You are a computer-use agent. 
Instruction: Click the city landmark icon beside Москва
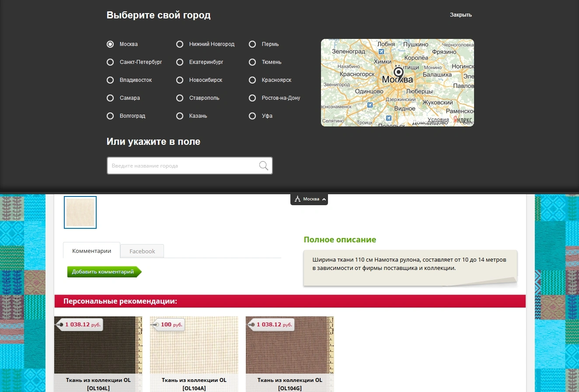click(297, 199)
